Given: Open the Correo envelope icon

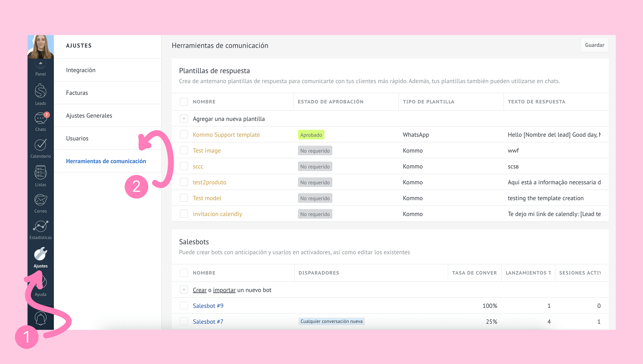Looking at the screenshot, I should [40, 200].
